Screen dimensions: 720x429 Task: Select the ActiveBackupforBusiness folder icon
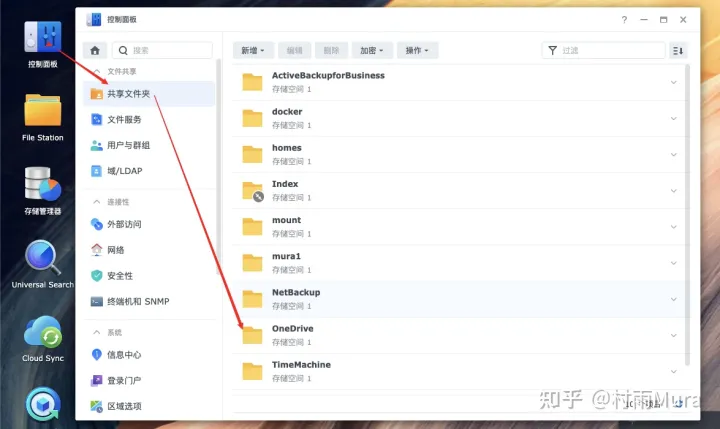(x=252, y=82)
